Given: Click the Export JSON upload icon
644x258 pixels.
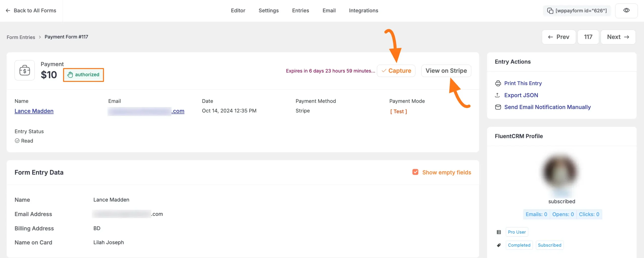Looking at the screenshot, I should click(497, 95).
